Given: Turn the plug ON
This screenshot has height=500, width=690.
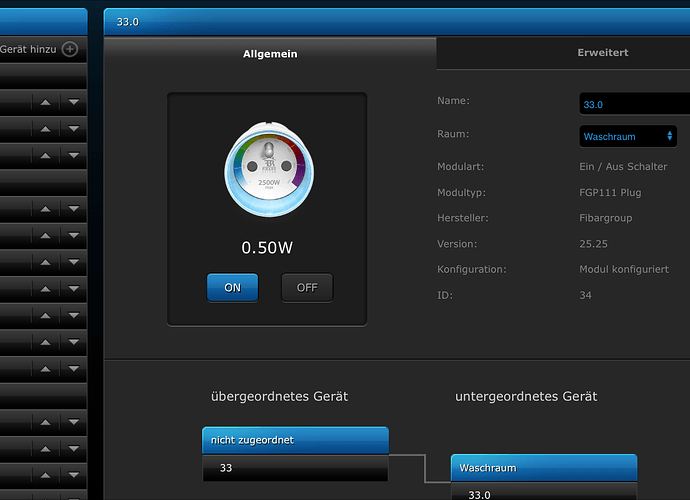Looking at the screenshot, I should (232, 288).
